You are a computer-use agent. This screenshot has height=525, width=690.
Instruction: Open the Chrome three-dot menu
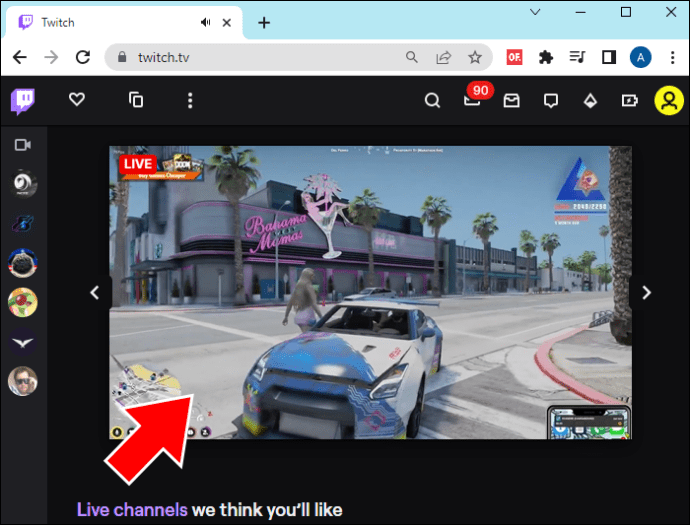tap(672, 57)
